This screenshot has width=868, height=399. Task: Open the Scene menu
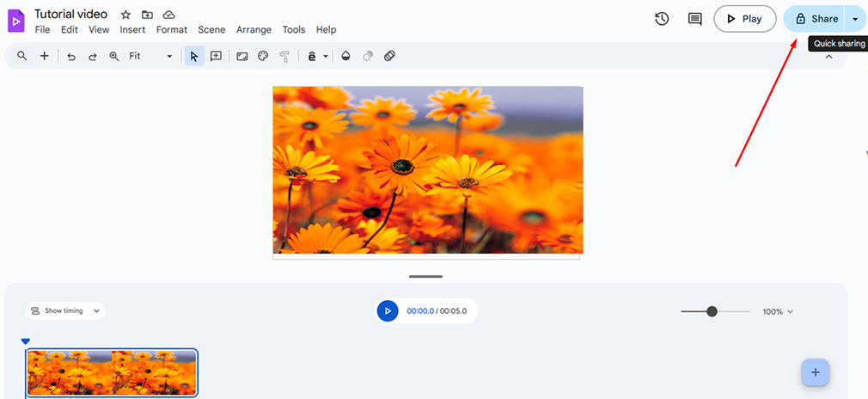211,30
